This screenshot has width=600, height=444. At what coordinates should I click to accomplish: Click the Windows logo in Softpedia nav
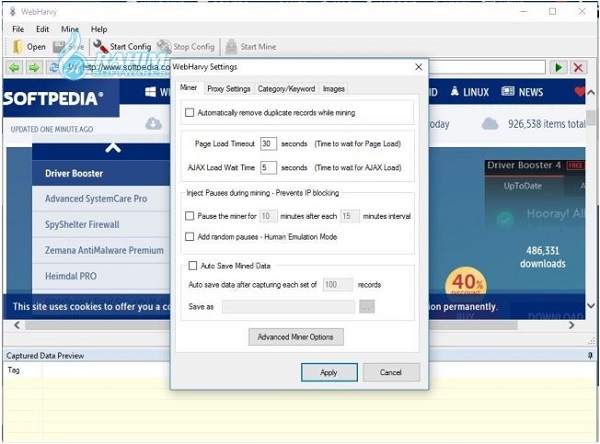(x=150, y=92)
